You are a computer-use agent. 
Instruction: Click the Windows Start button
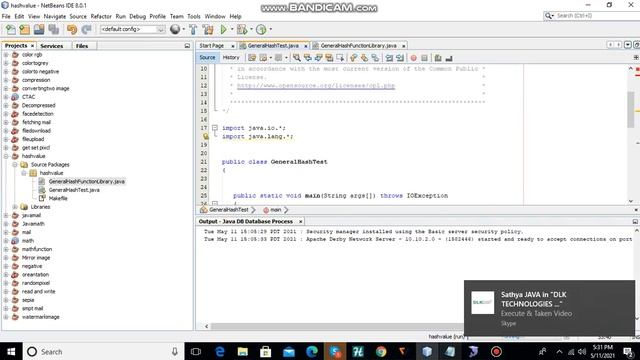(11, 351)
